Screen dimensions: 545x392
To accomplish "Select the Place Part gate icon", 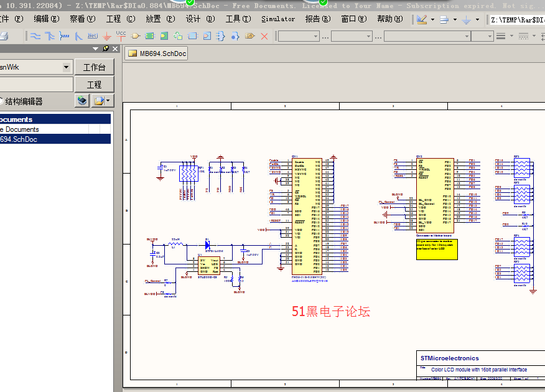I will click(136, 36).
